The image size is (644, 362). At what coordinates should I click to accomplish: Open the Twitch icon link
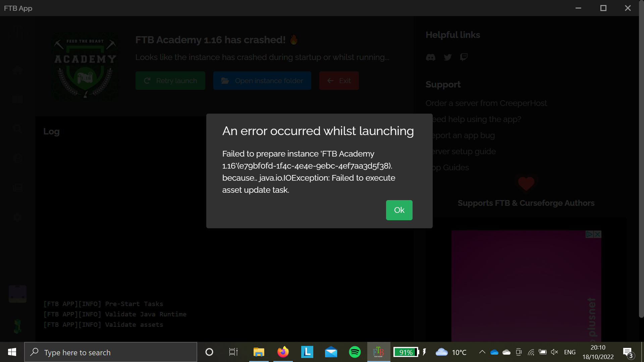pyautogui.click(x=464, y=57)
